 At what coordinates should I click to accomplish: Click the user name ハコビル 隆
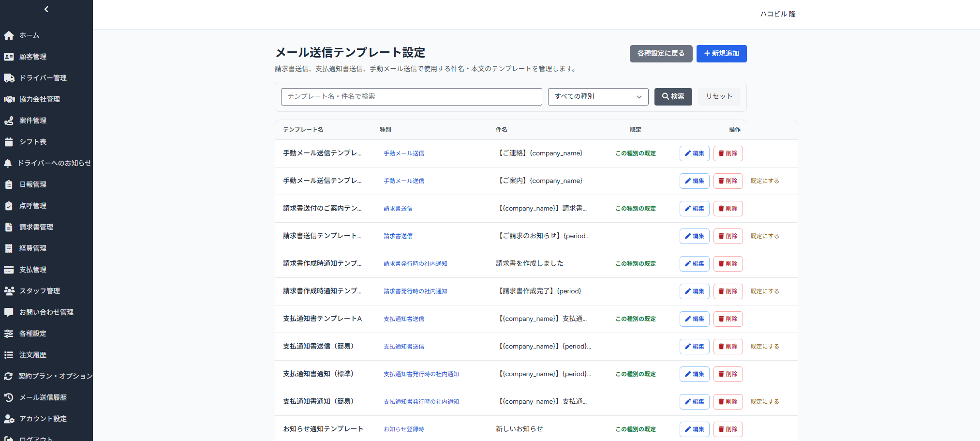point(778,14)
